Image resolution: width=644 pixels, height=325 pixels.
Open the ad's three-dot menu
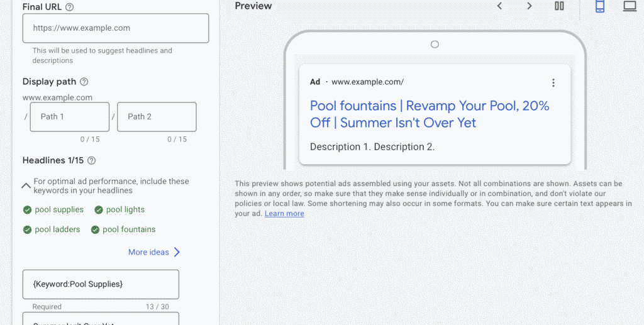553,83
